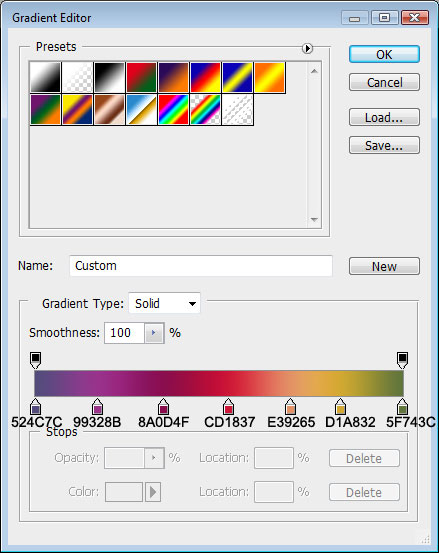The height and width of the screenshot is (553, 439).
Task: Select the spectrum rainbow preset
Action: (173, 109)
